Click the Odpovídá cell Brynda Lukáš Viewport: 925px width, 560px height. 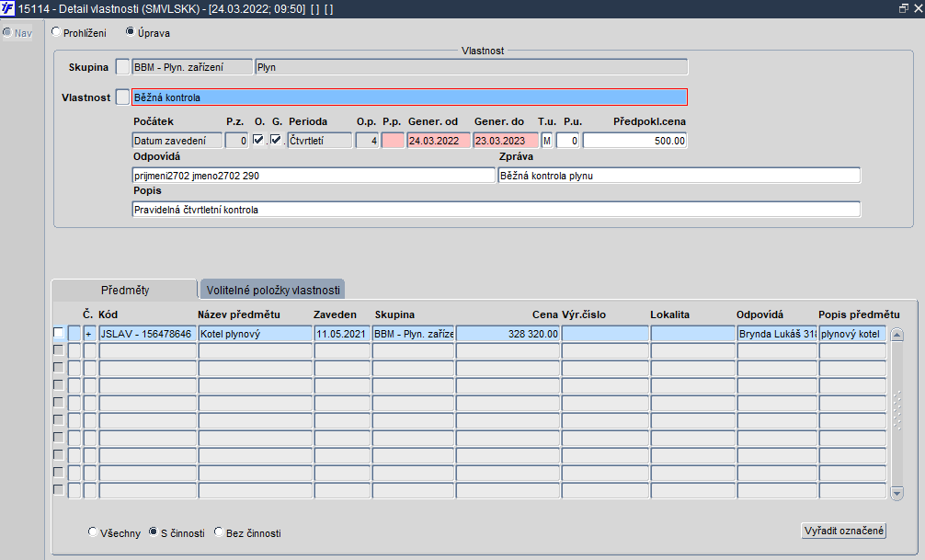click(778, 334)
